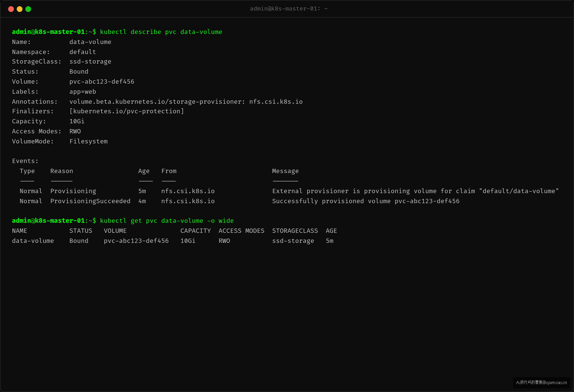Screen dimensions: 574x392
Task: Click the 'Namespace:' field label
Action: (31, 52)
